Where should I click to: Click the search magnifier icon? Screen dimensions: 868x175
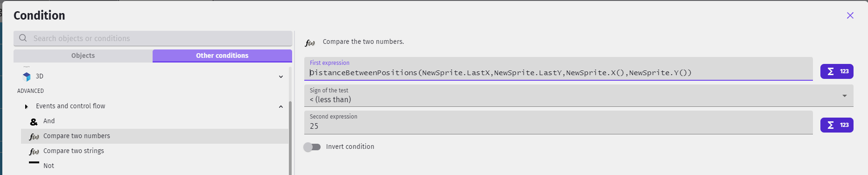pos(23,38)
